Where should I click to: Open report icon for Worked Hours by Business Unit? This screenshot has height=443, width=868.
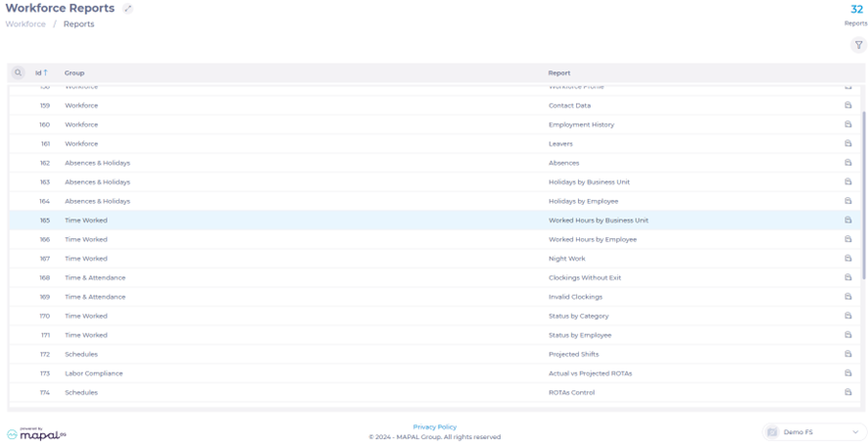(x=847, y=220)
